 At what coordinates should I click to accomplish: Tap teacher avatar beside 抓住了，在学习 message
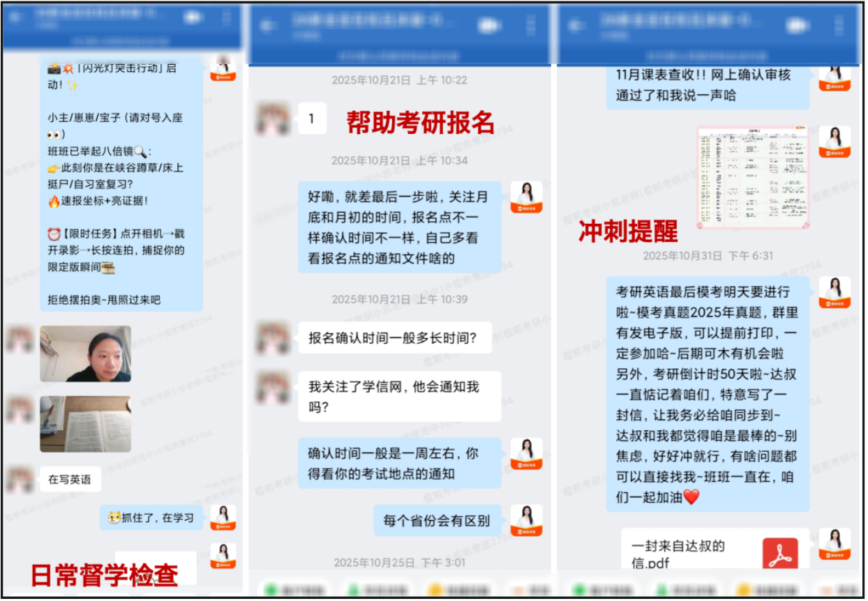click(223, 517)
